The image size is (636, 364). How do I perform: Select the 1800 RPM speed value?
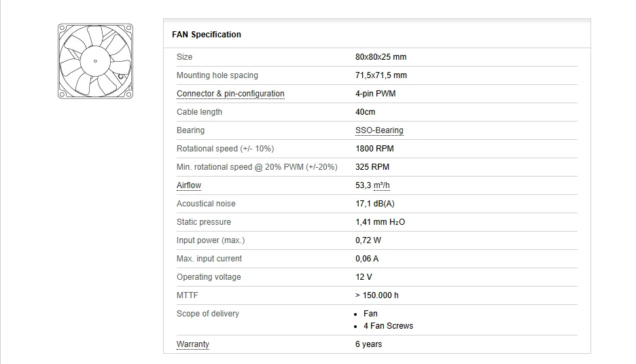pyautogui.click(x=374, y=149)
